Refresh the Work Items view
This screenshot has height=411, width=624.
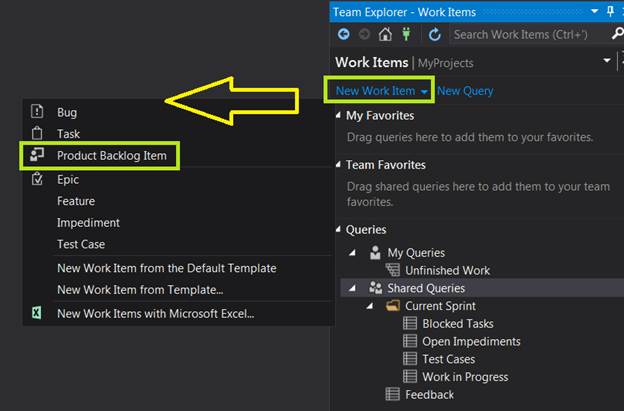tap(435, 35)
